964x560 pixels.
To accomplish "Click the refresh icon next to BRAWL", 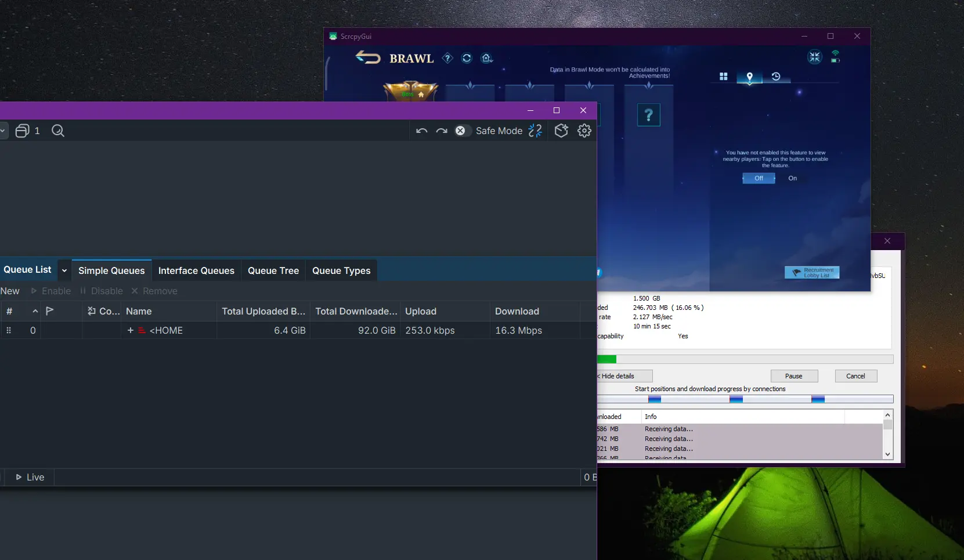I will click(x=467, y=58).
